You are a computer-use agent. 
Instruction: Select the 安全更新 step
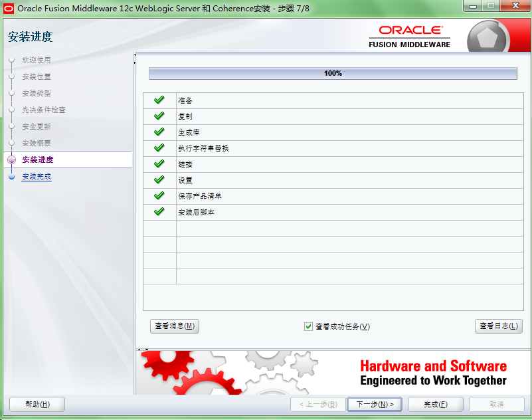coord(37,127)
